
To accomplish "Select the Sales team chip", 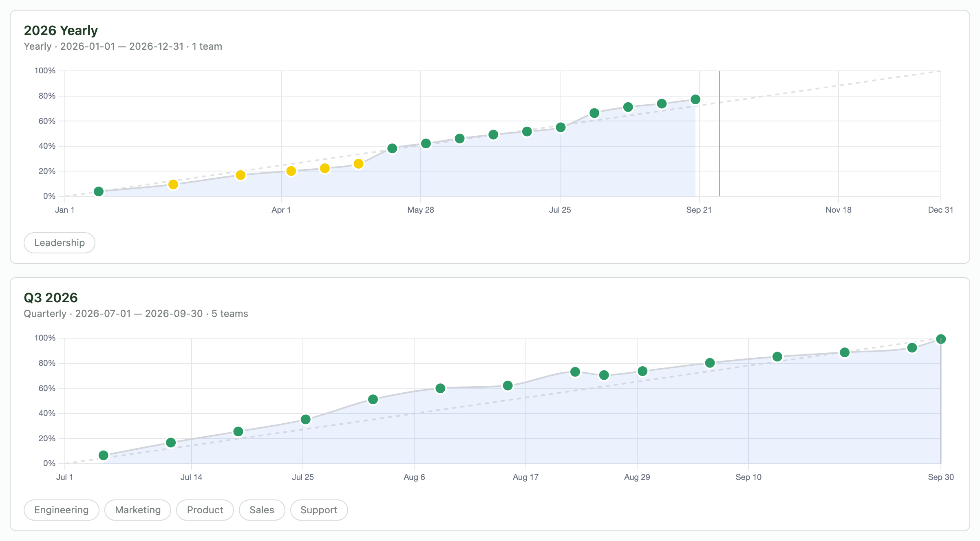I will click(262, 510).
